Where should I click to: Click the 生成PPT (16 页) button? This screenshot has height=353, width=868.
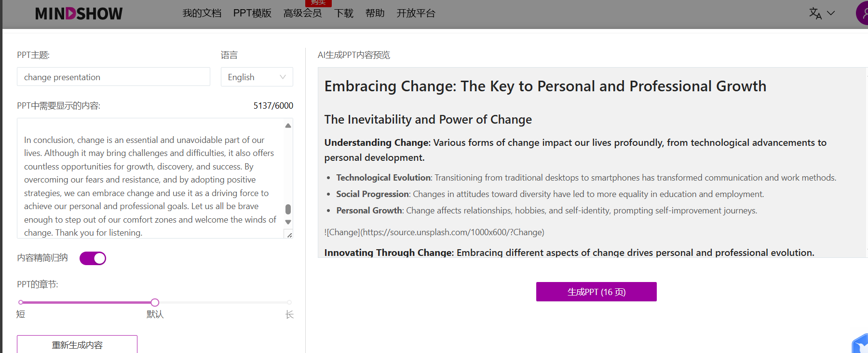click(596, 292)
